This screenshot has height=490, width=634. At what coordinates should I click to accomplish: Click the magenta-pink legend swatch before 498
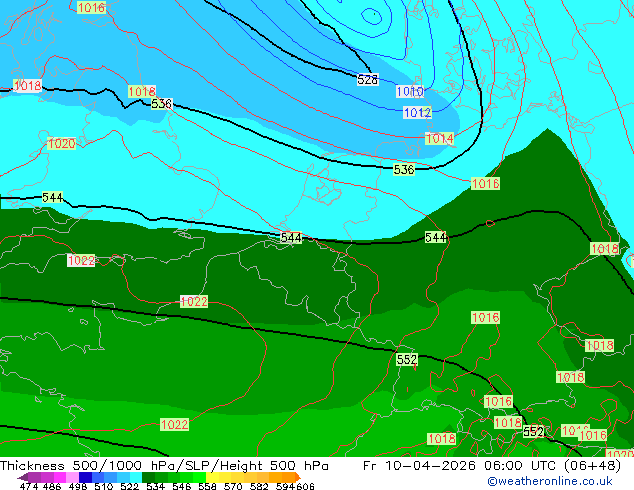click(60, 477)
